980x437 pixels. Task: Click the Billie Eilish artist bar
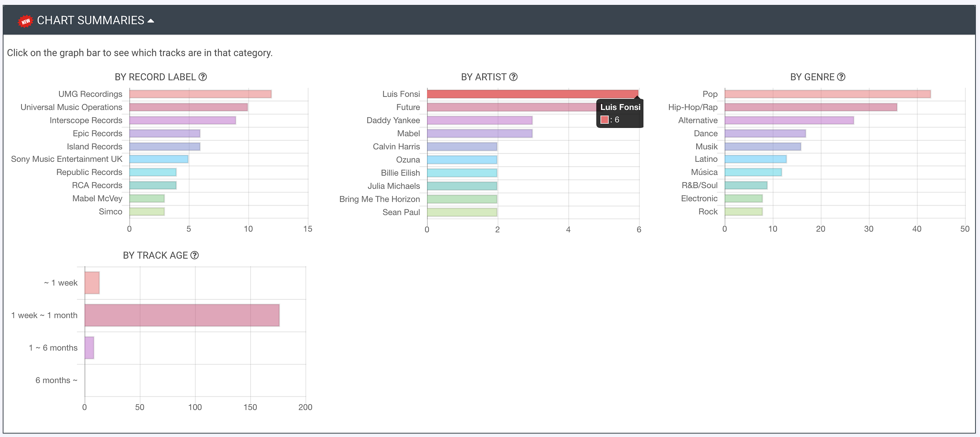[462, 173]
